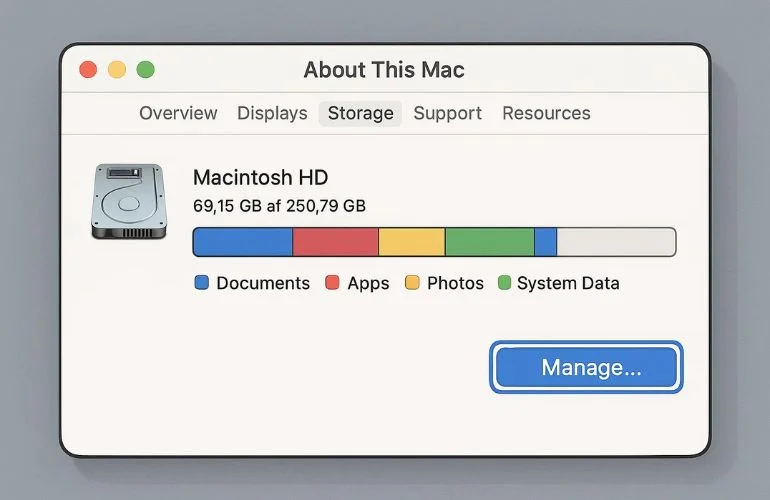Viewport: 770px width, 500px height.
Task: Click the green System Data legend square
Action: point(504,283)
